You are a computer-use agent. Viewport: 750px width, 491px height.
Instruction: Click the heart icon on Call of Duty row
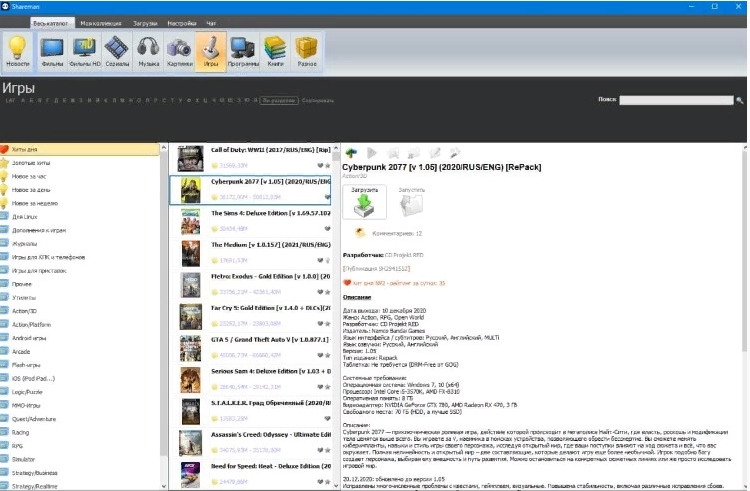coord(320,165)
